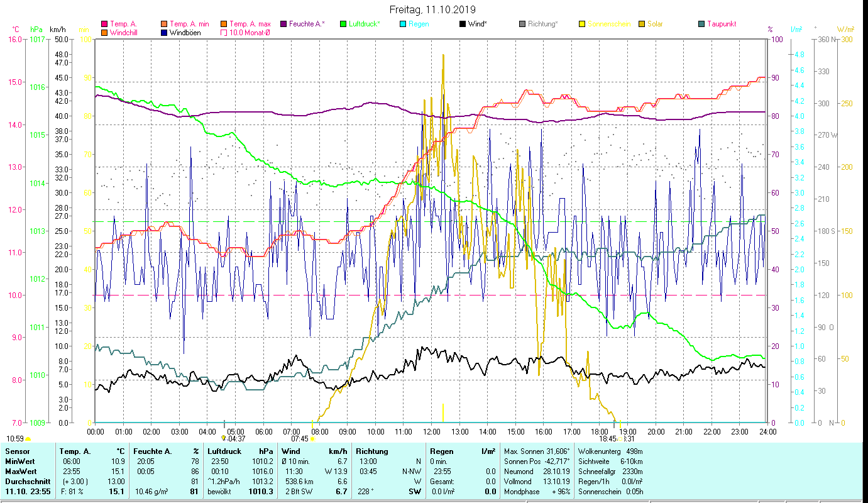
Task: Toggle the Sonnenschein series via its yellow box
Action: (x=582, y=24)
